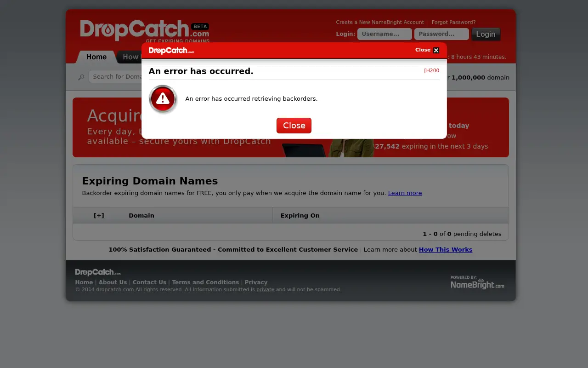Click the red Close button in the error dialog

pos(294,126)
